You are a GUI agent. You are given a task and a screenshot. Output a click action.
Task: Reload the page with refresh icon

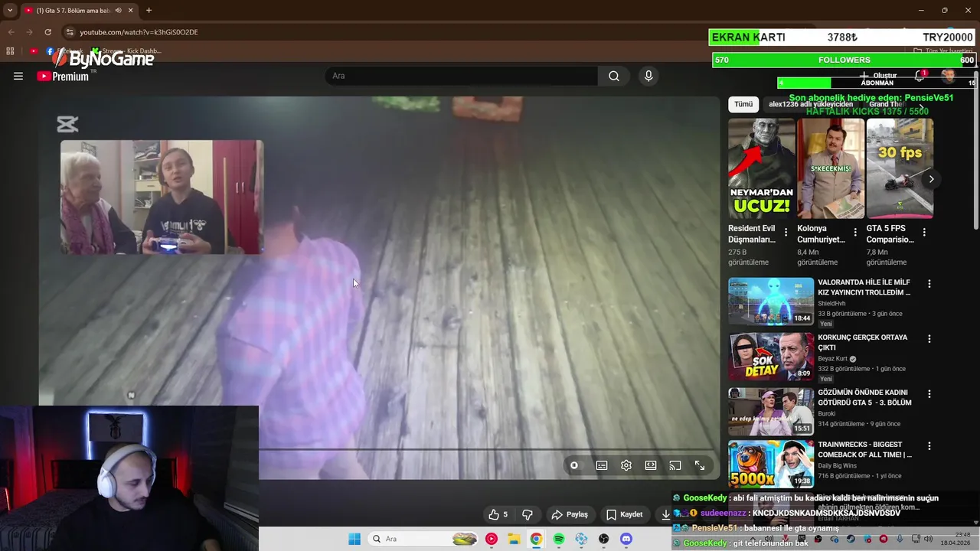(48, 32)
